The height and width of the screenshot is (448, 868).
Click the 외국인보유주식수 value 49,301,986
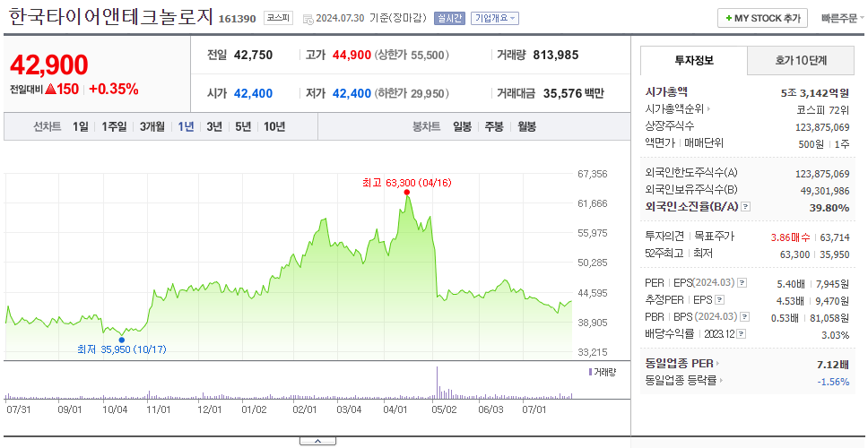(825, 191)
